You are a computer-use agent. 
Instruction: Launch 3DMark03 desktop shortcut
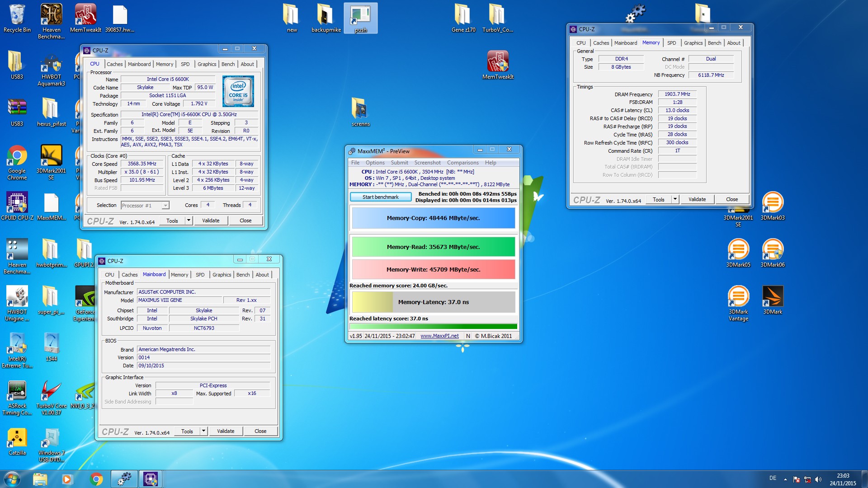pyautogui.click(x=772, y=206)
